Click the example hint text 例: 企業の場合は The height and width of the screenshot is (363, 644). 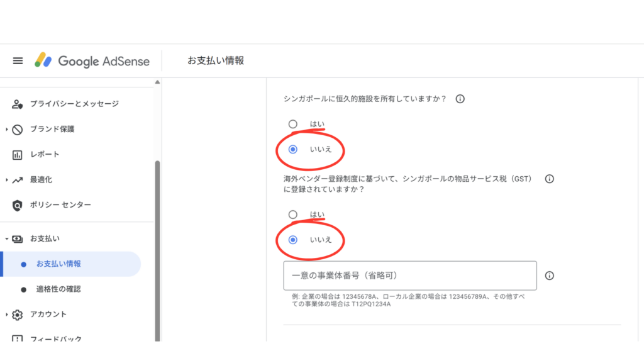[408, 300]
